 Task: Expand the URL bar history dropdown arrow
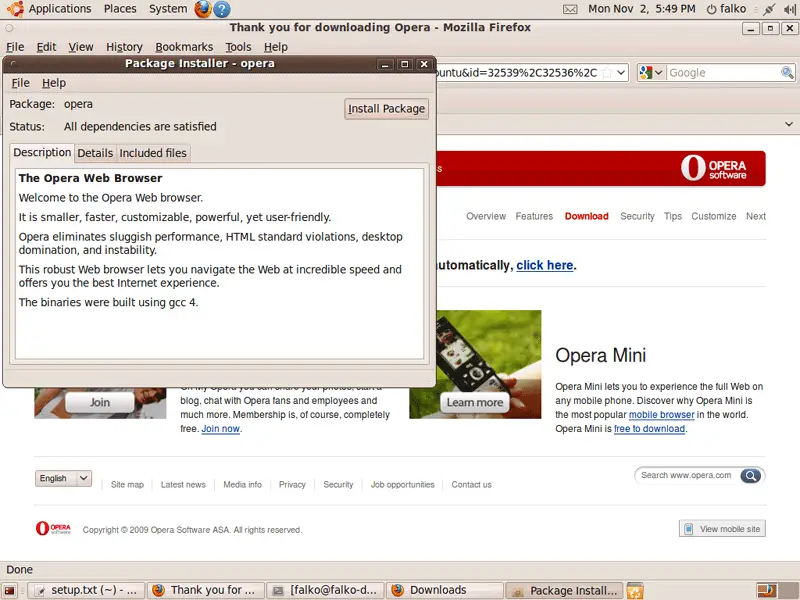coord(621,72)
